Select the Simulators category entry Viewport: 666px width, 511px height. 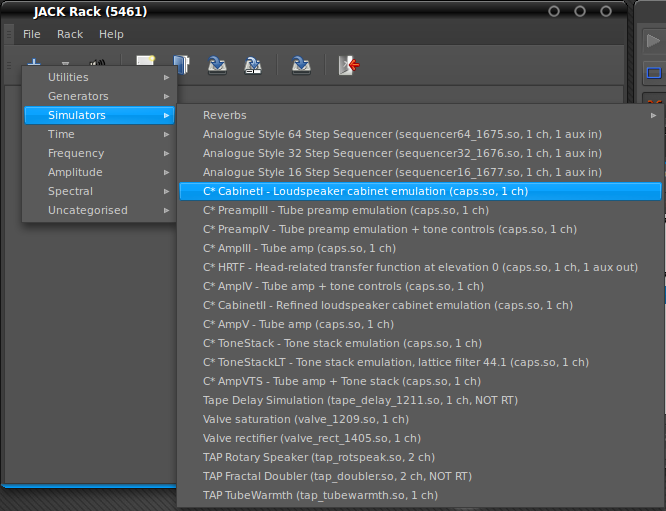pos(99,115)
